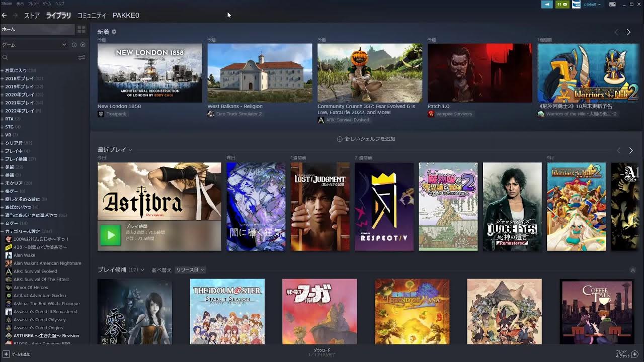Open the フレンド menu
Viewport: 644px width, 362px height.
click(33, 4)
